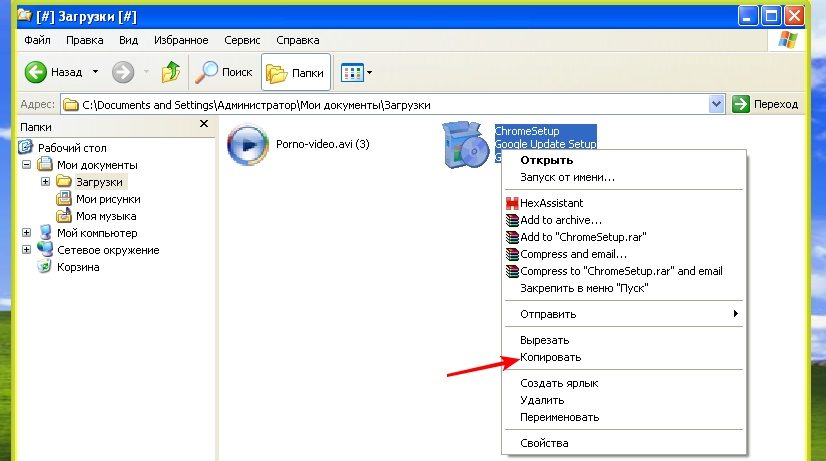Image resolution: width=826 pixels, height=461 pixels.
Task: Choose Запуск от имени... in context menu
Action: tap(624, 177)
